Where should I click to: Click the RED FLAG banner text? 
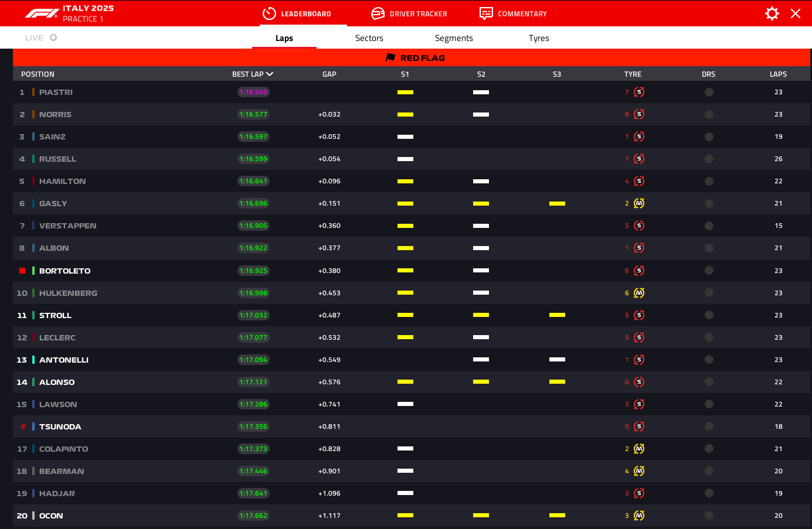423,58
